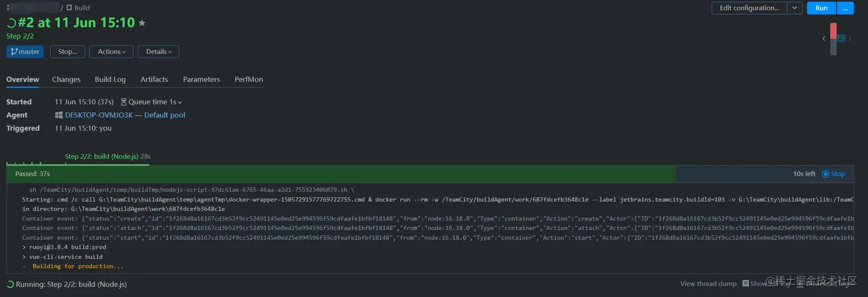Star build #2 as favorite
868x297 pixels.
click(142, 23)
